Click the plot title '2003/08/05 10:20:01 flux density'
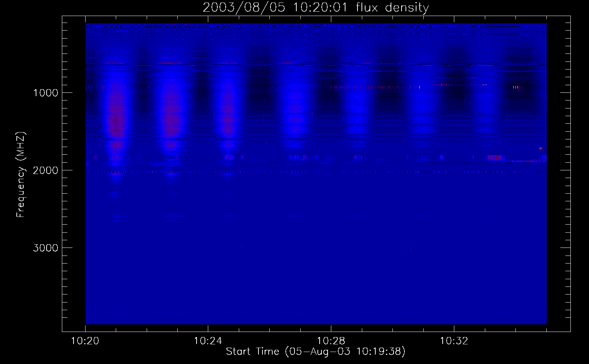 (x=316, y=8)
